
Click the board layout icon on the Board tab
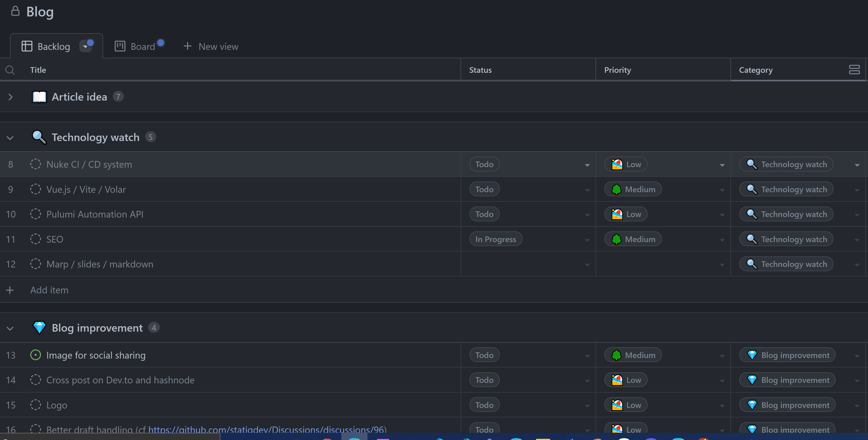tap(120, 46)
